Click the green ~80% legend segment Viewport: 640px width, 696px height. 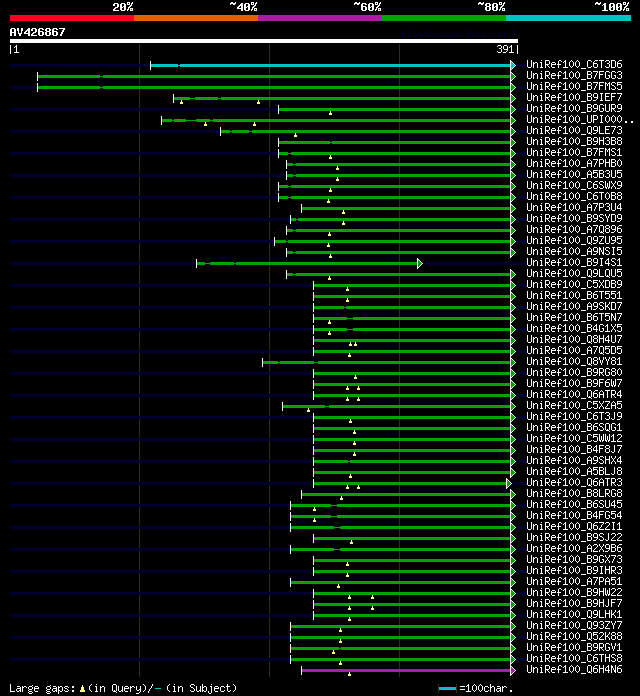pyautogui.click(x=444, y=18)
